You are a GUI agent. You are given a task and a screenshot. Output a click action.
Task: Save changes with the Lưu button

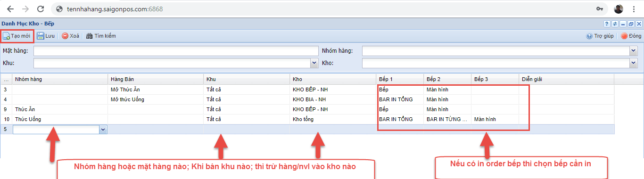pyautogui.click(x=46, y=36)
